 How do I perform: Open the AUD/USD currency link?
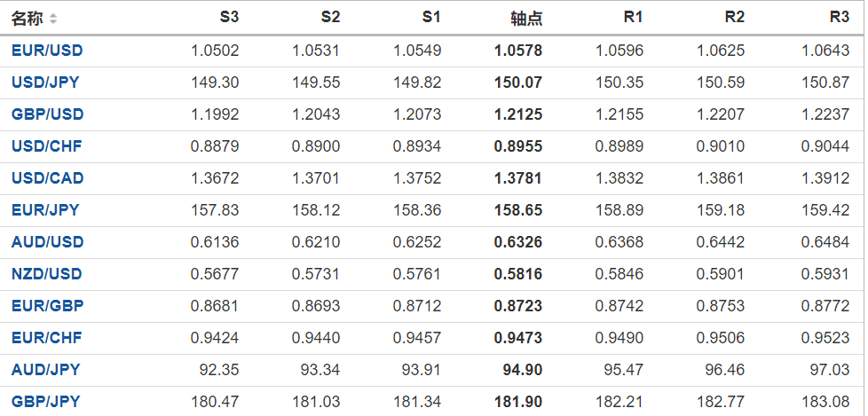coord(47,242)
